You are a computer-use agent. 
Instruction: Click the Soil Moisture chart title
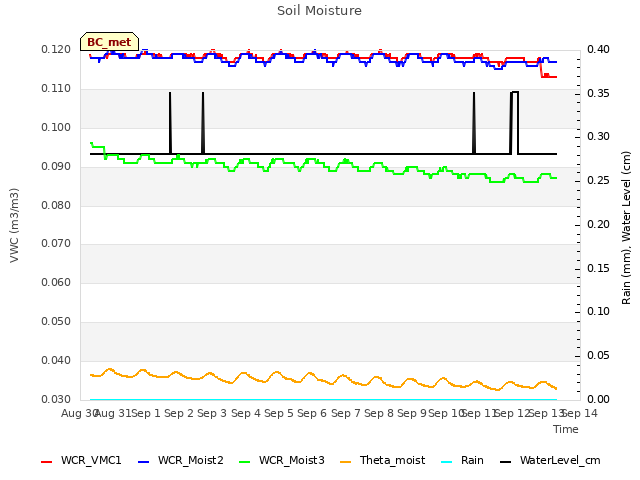[x=319, y=11]
